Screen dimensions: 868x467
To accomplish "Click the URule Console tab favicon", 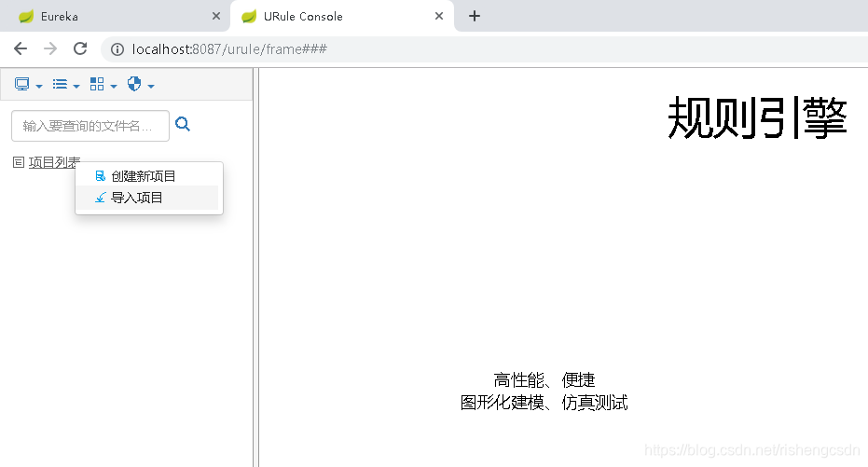I will click(249, 17).
